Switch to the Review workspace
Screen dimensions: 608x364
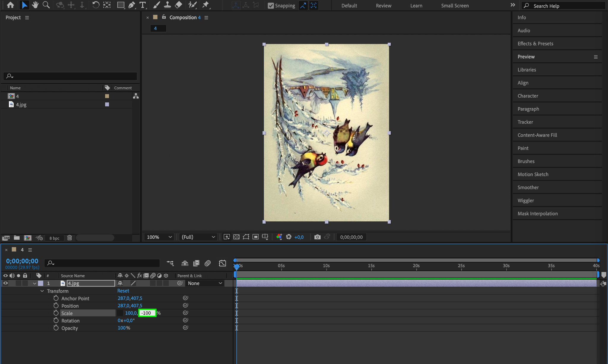pyautogui.click(x=383, y=6)
